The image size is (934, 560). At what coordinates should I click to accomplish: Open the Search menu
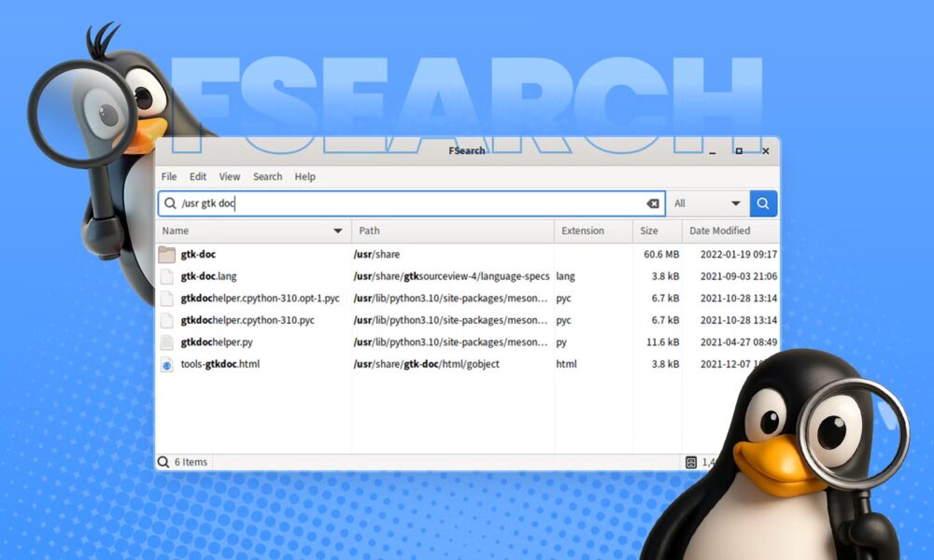point(267,176)
